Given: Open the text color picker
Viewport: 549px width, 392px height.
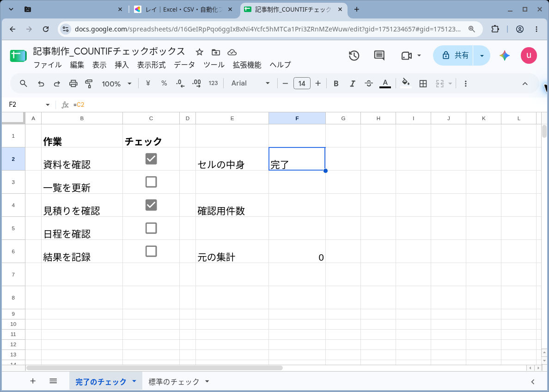Looking at the screenshot, I should click(385, 83).
